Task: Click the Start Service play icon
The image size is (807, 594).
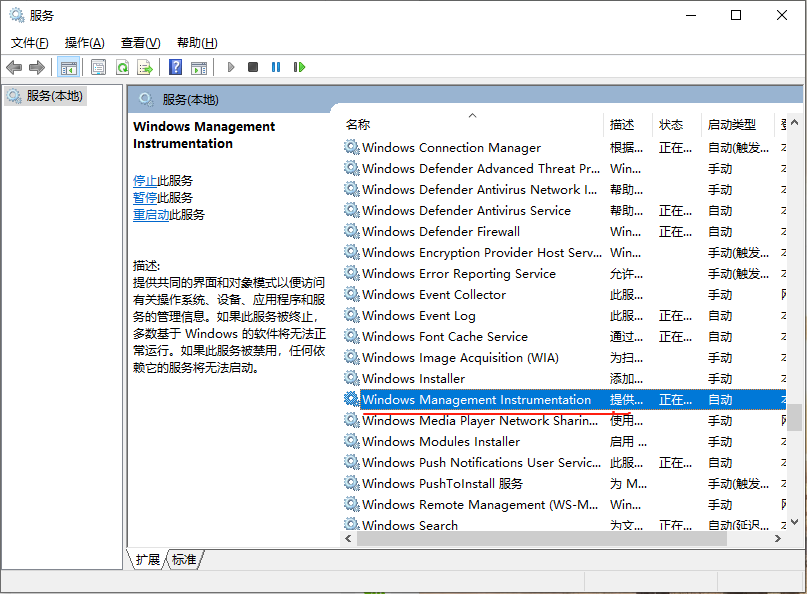Action: tap(231, 67)
